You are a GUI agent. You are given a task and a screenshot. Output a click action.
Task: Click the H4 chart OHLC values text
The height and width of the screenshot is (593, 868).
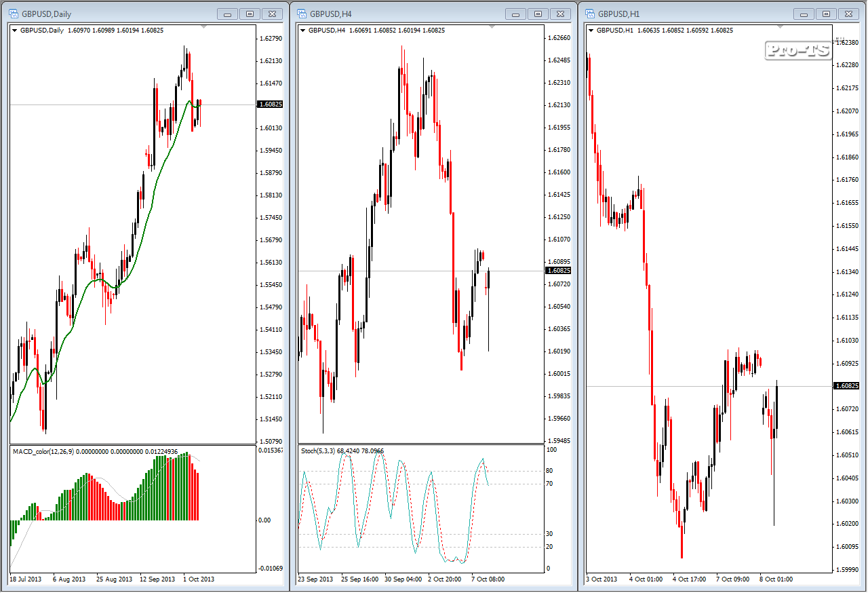[x=397, y=31]
